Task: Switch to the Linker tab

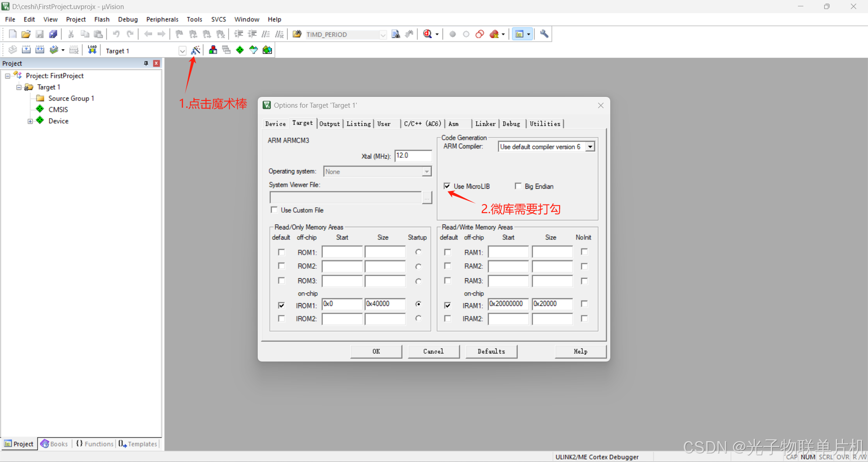Action: [485, 124]
